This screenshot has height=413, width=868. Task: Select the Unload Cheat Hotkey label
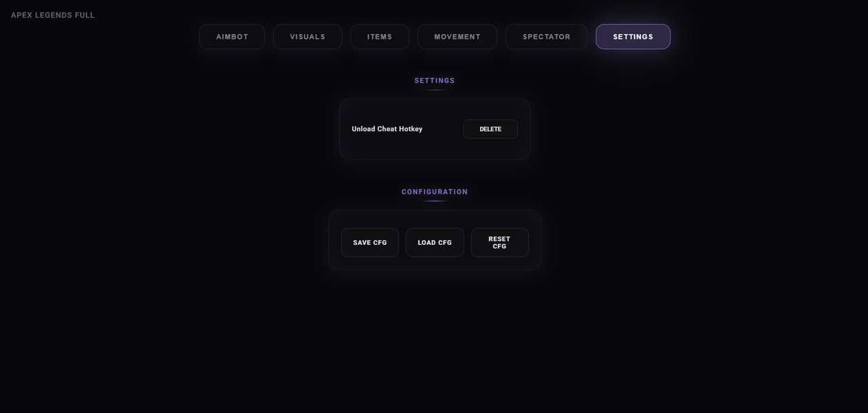click(x=387, y=129)
